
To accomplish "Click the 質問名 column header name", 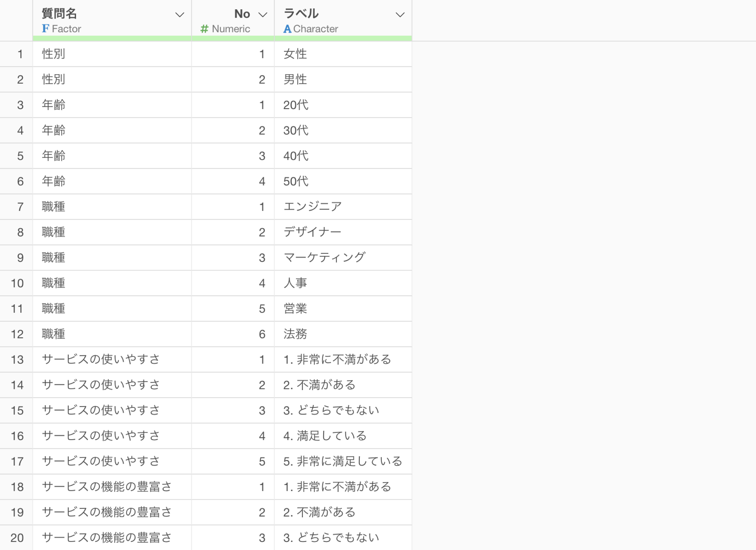I will [59, 14].
